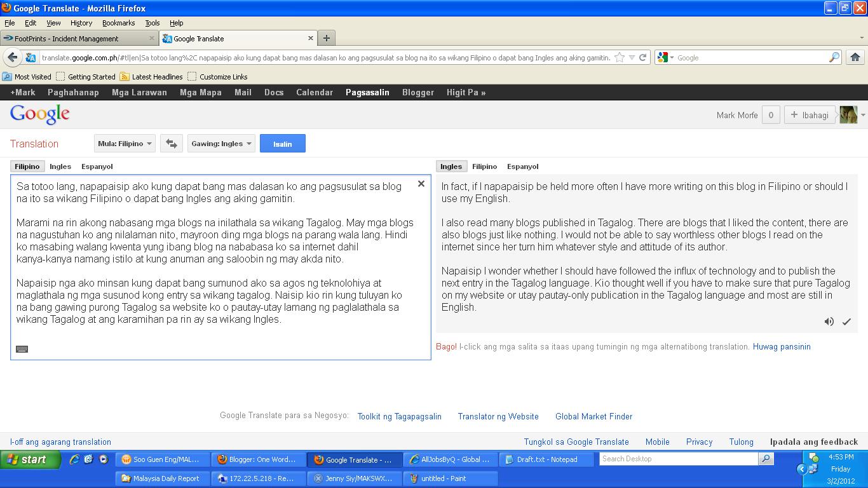
Task: Open the Gawing: Ingles language dropdown
Action: pyautogui.click(x=221, y=143)
